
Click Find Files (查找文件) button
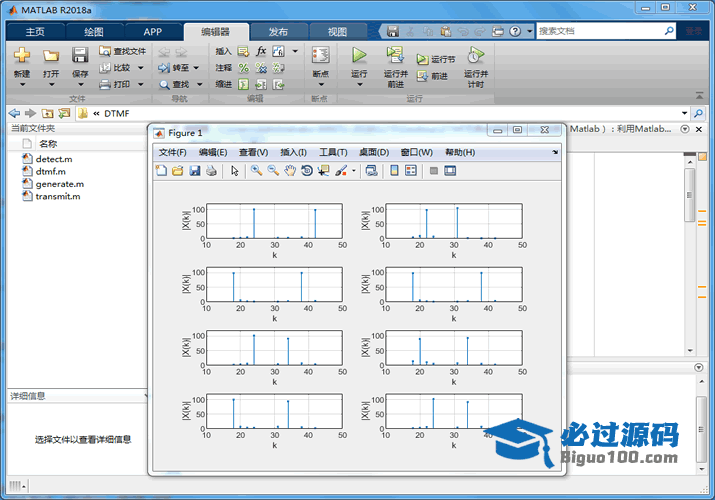pyautogui.click(x=123, y=51)
